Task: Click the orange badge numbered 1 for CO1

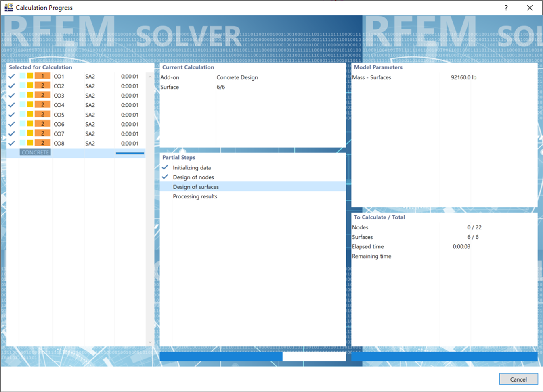Action: (x=42, y=76)
